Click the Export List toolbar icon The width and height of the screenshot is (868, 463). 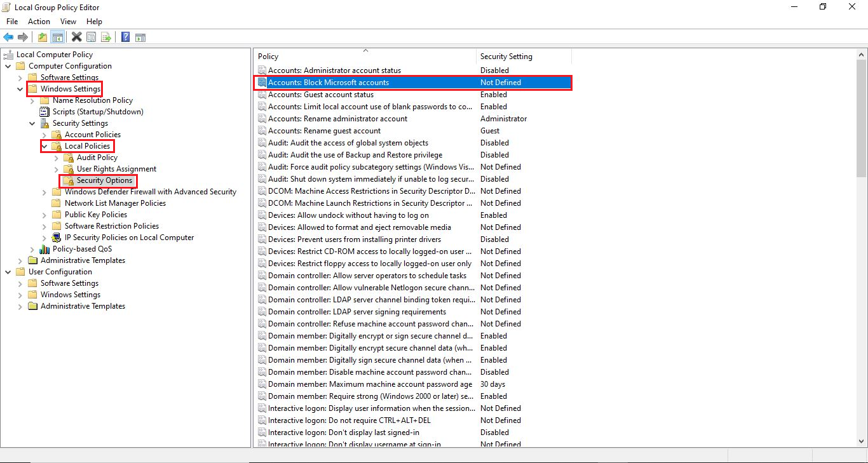(106, 37)
